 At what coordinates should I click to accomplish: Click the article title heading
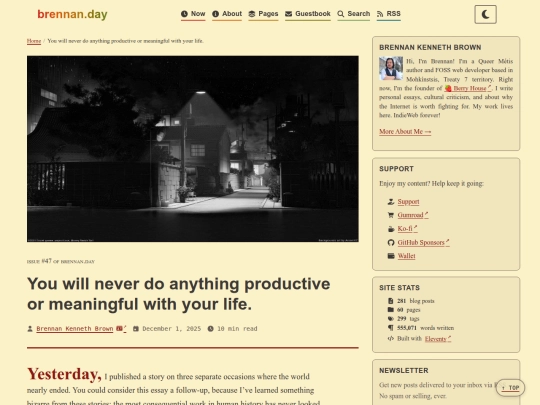[x=178, y=294]
